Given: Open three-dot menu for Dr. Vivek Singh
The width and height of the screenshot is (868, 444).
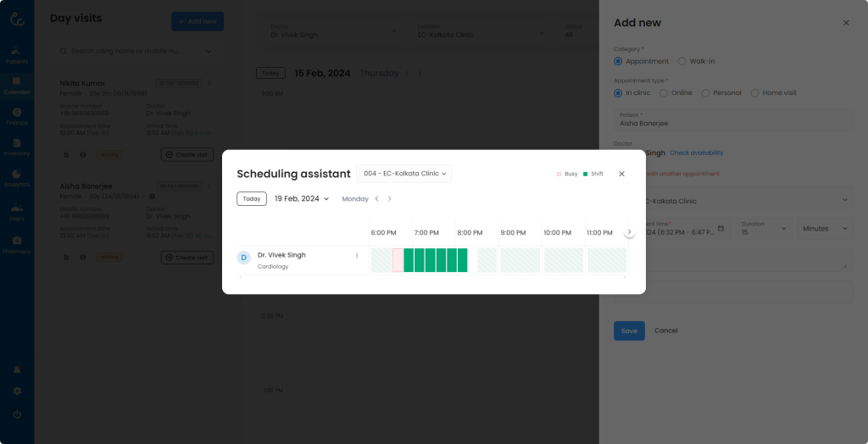Looking at the screenshot, I should 357,256.
